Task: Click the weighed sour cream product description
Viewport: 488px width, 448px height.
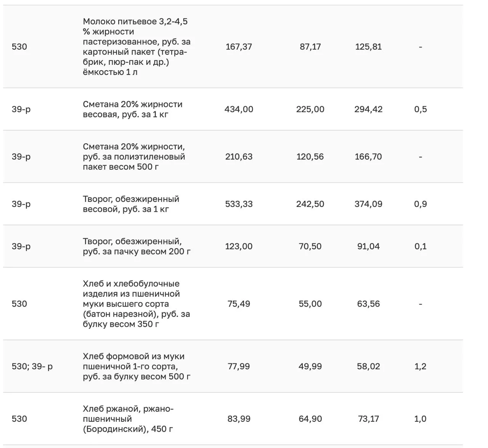Action: tap(132, 109)
